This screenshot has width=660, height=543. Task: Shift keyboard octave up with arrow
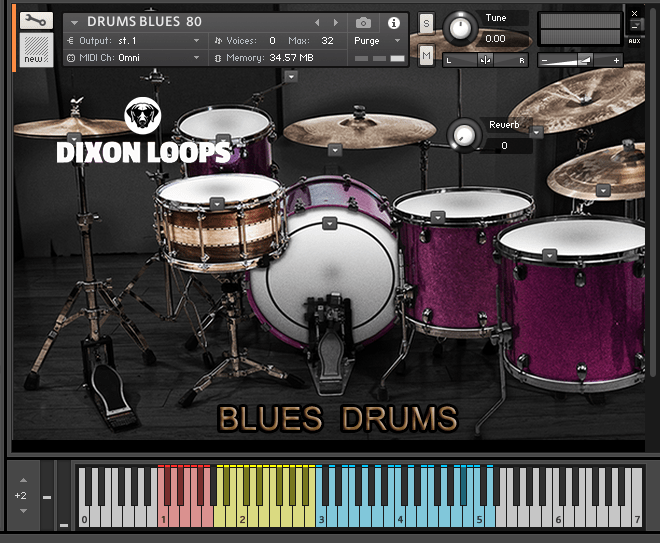(23, 480)
